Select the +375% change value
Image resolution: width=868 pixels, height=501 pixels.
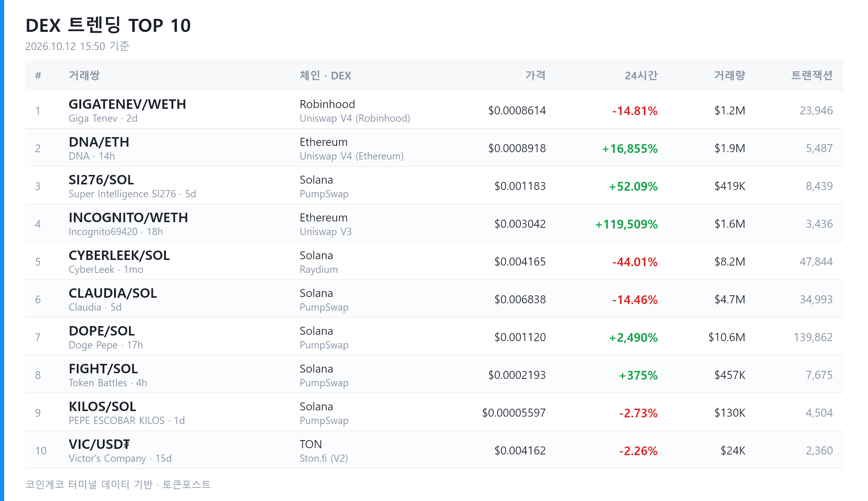[x=638, y=375]
